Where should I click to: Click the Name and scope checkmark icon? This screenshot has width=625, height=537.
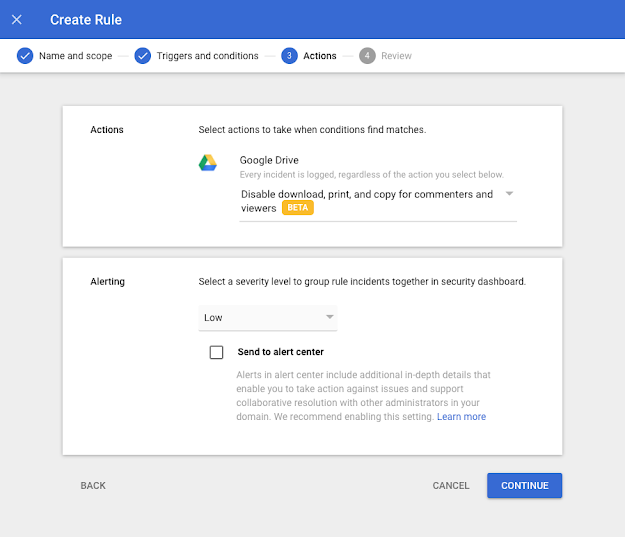pos(25,56)
